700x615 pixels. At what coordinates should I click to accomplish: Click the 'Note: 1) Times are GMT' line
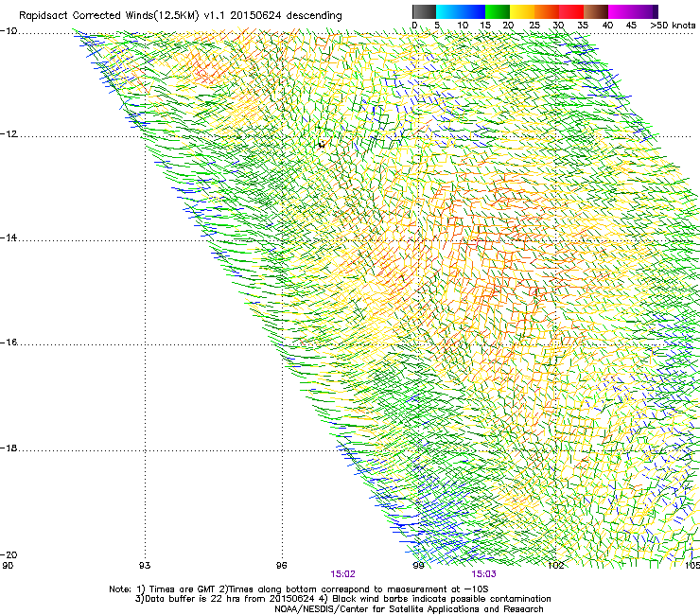point(299,589)
